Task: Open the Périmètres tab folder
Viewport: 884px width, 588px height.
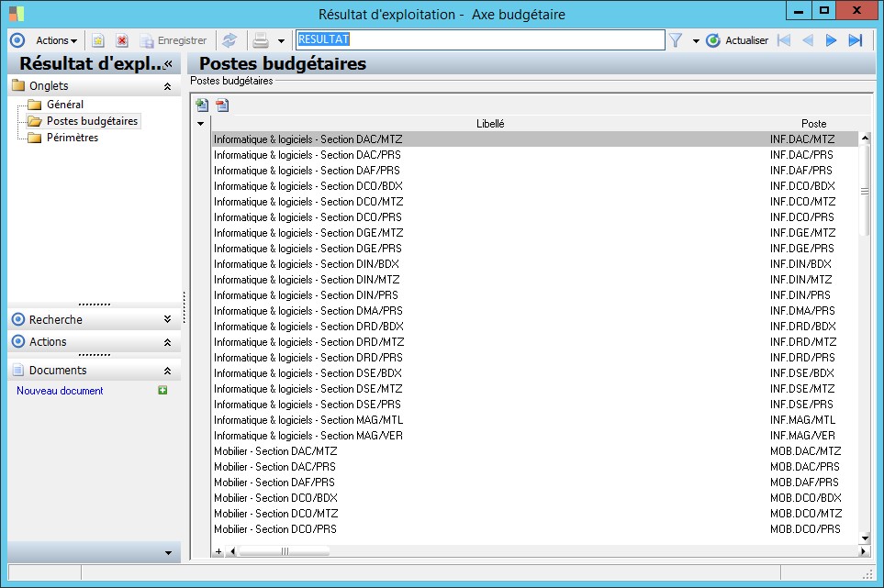Action: coord(73,138)
